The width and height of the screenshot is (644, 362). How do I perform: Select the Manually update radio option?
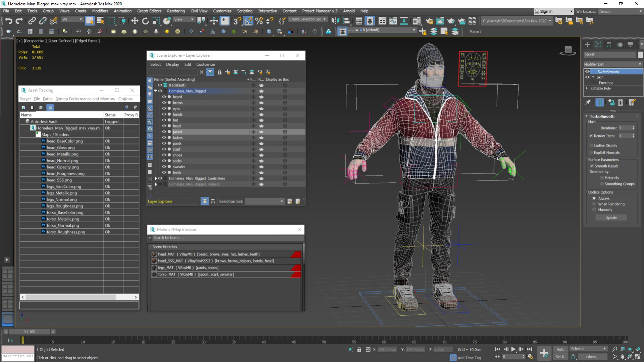coord(594,210)
